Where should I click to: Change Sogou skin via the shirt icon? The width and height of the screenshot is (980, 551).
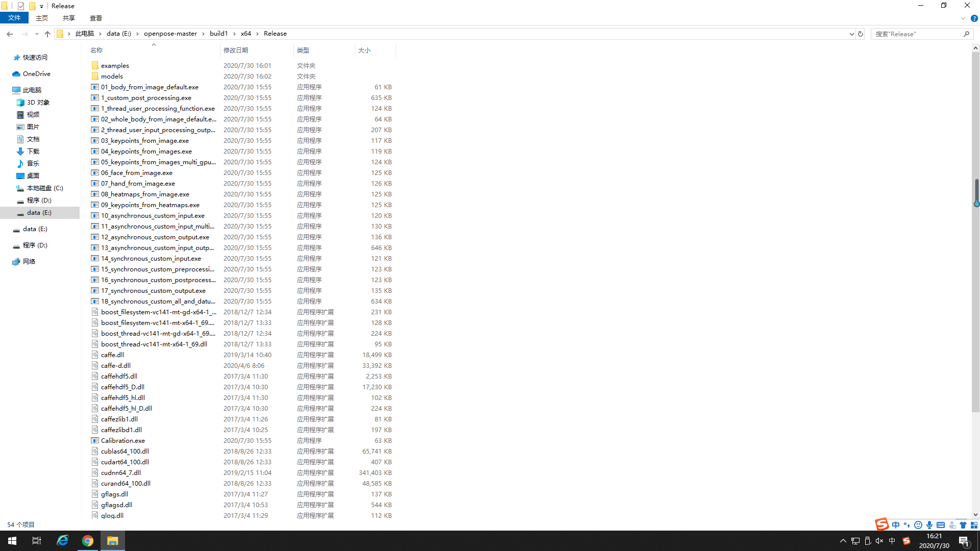[x=963, y=524]
